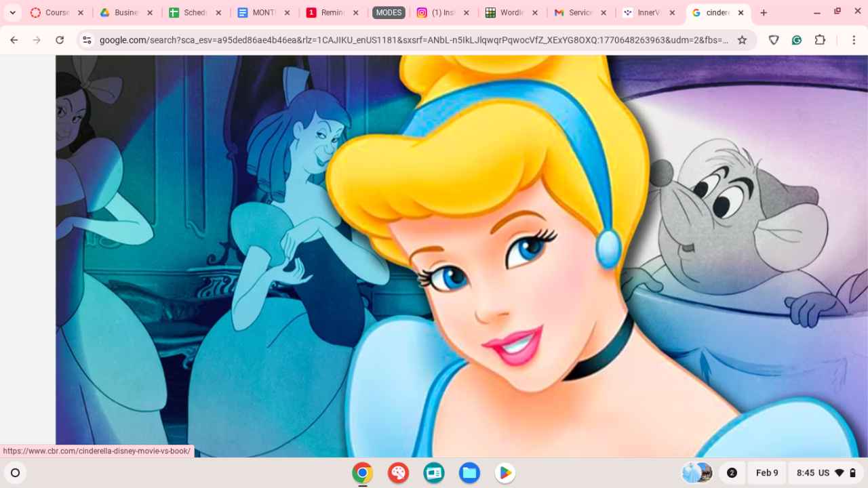The image size is (868, 488).
Task: Open the ChromeOS launcher circle button
Action: [15, 472]
